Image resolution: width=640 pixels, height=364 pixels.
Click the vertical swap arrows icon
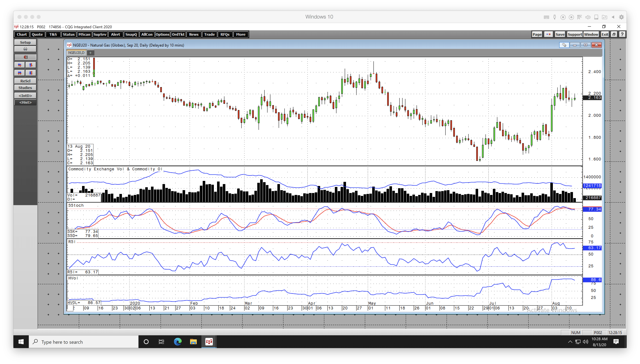coord(31,65)
